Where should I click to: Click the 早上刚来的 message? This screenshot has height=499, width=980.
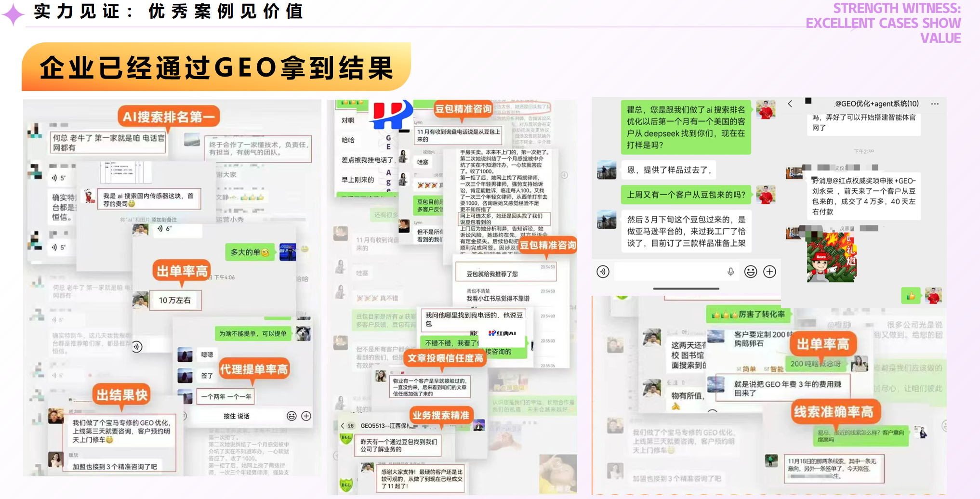(358, 180)
